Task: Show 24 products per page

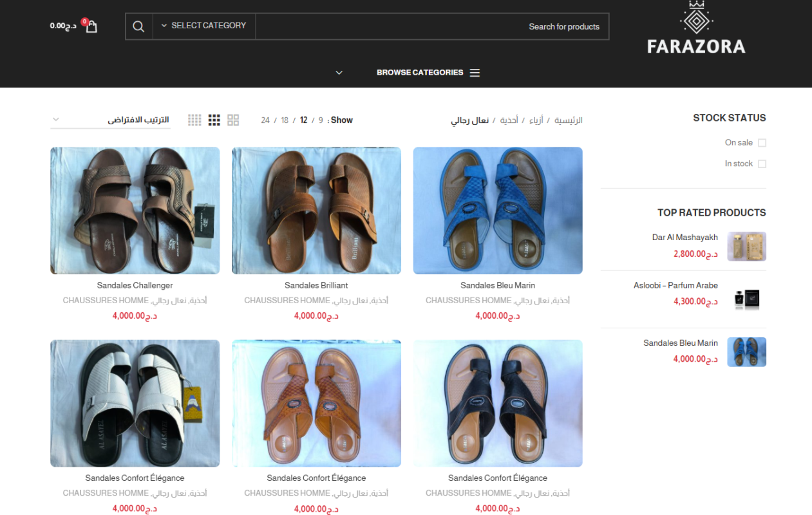Action: pos(265,120)
